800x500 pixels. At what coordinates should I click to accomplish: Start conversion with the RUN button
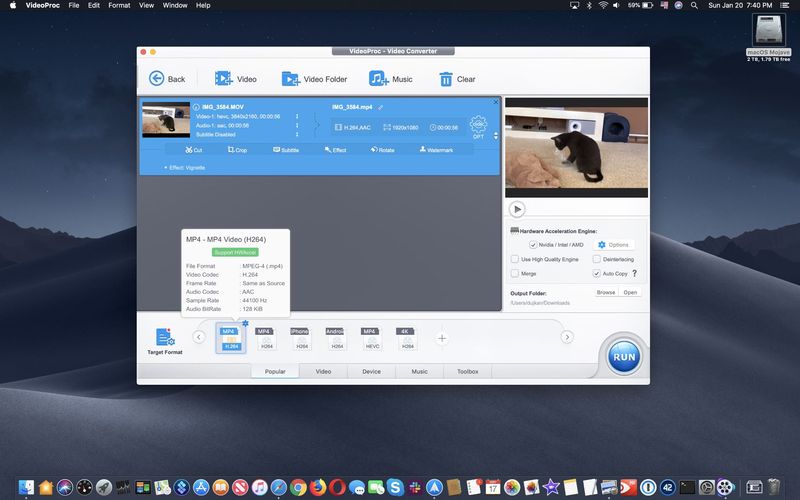click(x=624, y=357)
